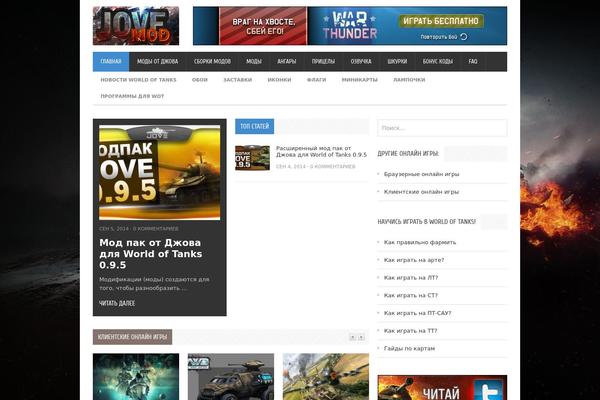Screen dimensions: 600x400
Task: Open the Миникарты submenu link
Action: pos(360,80)
